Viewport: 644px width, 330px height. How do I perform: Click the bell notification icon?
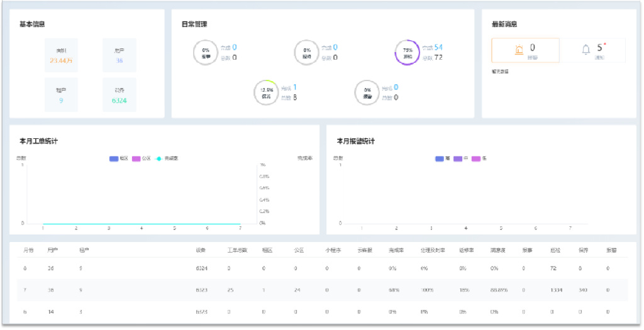pyautogui.click(x=586, y=50)
